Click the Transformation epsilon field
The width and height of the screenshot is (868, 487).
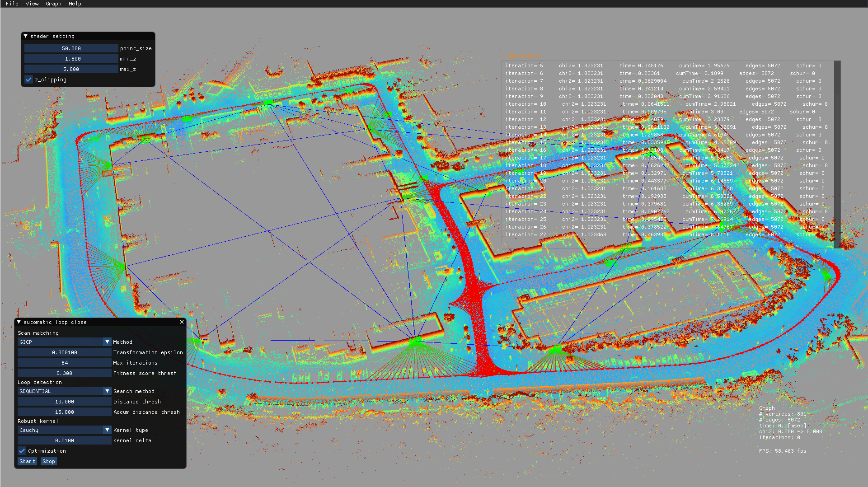pos(65,352)
